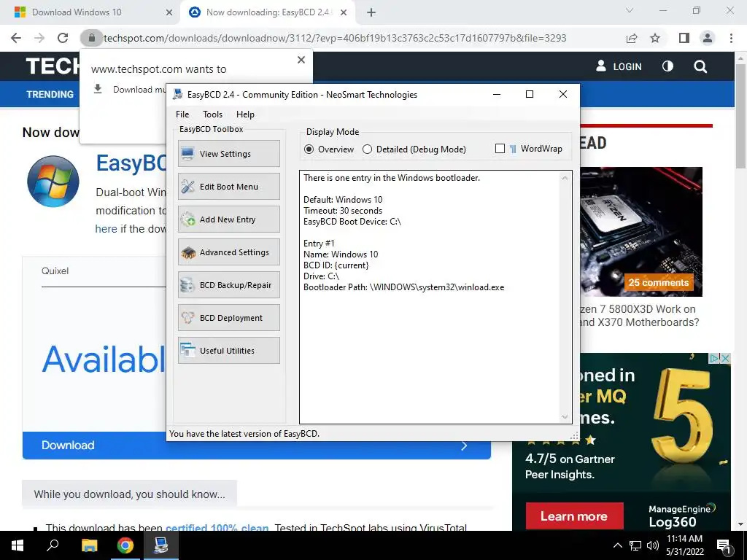Open the Tools menu in EasyBCD
Viewport: 747px width, 560px height.
click(212, 114)
